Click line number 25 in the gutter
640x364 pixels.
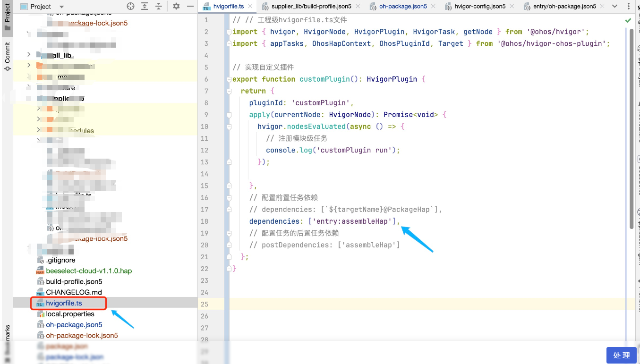(x=204, y=304)
